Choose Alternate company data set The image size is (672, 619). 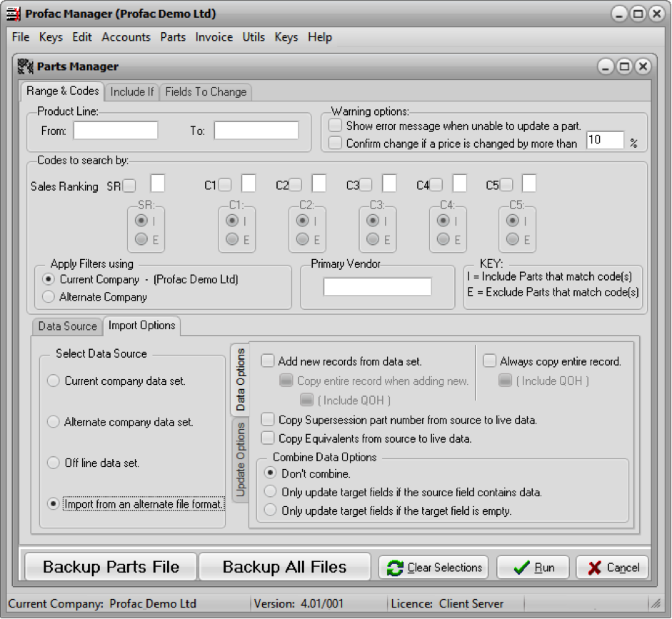[53, 422]
